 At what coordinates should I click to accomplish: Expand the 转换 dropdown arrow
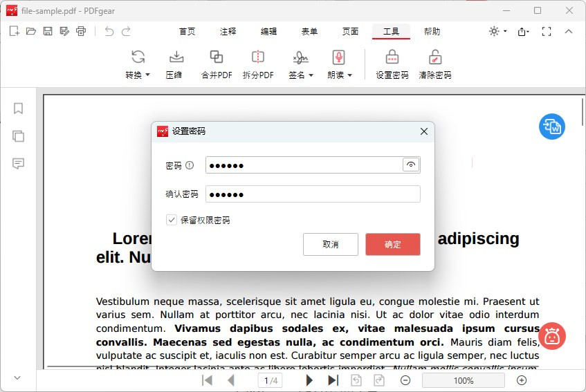click(147, 75)
